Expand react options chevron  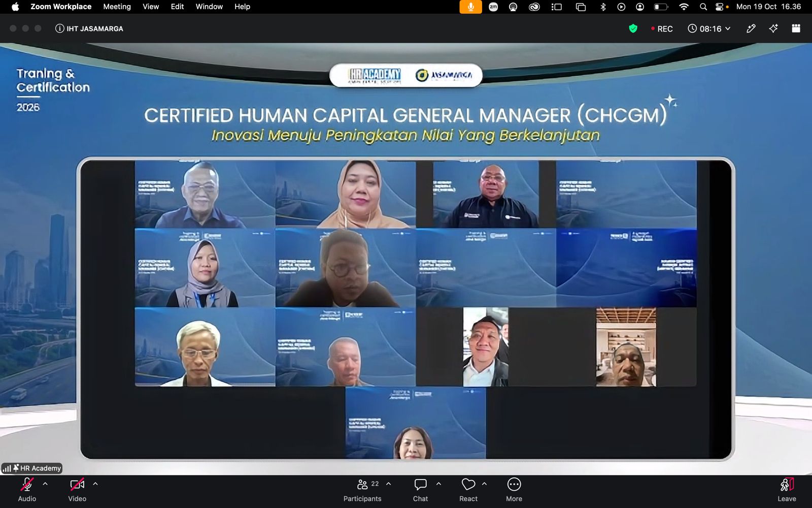click(x=484, y=484)
